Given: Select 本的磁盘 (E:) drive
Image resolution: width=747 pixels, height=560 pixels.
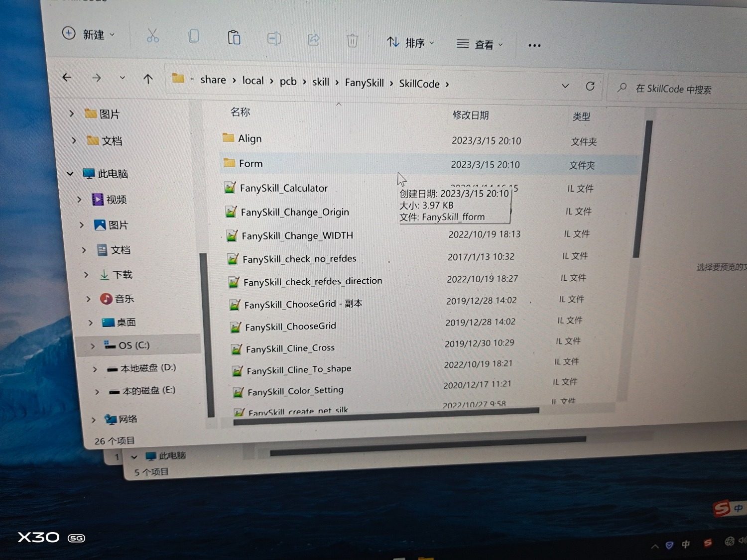Looking at the screenshot, I should [142, 391].
